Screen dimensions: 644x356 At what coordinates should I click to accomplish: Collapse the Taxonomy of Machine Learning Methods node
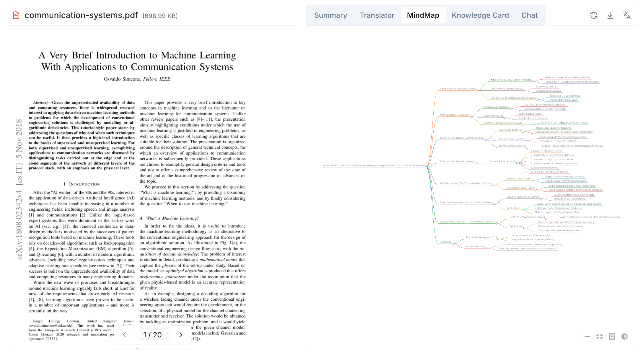point(486,140)
